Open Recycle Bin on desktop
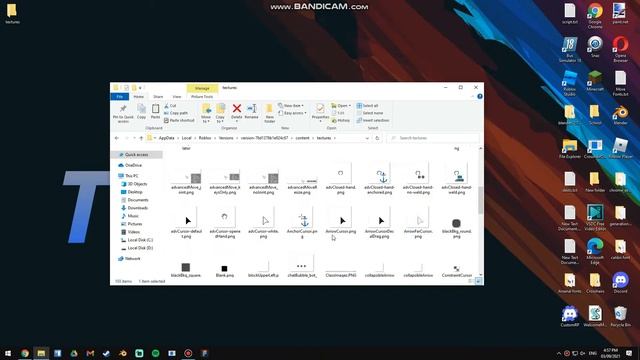The width and height of the screenshot is (640, 360). pyautogui.click(x=620, y=316)
